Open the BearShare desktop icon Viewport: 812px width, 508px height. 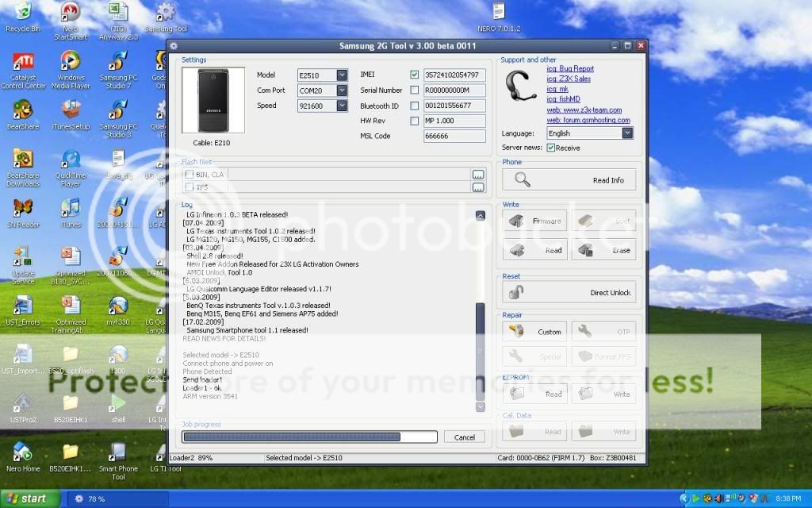pos(23,115)
